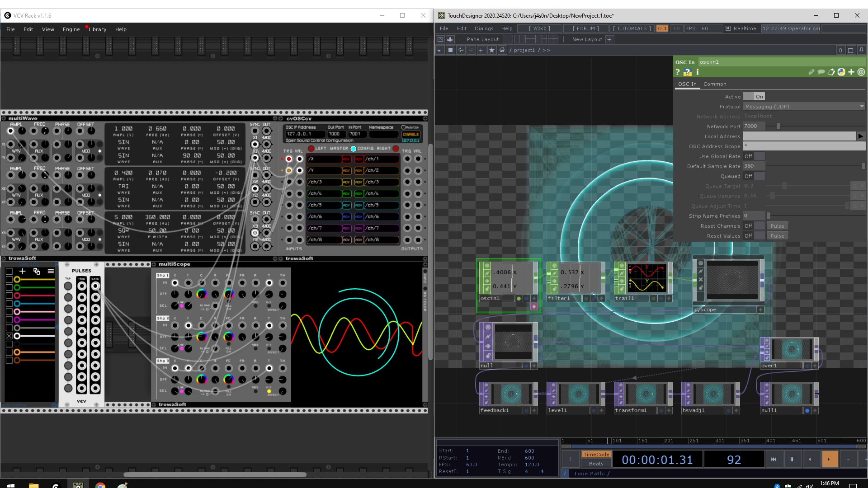Click the back arrow in network path bar
This screenshot has height=488, width=868.
tap(461, 50)
